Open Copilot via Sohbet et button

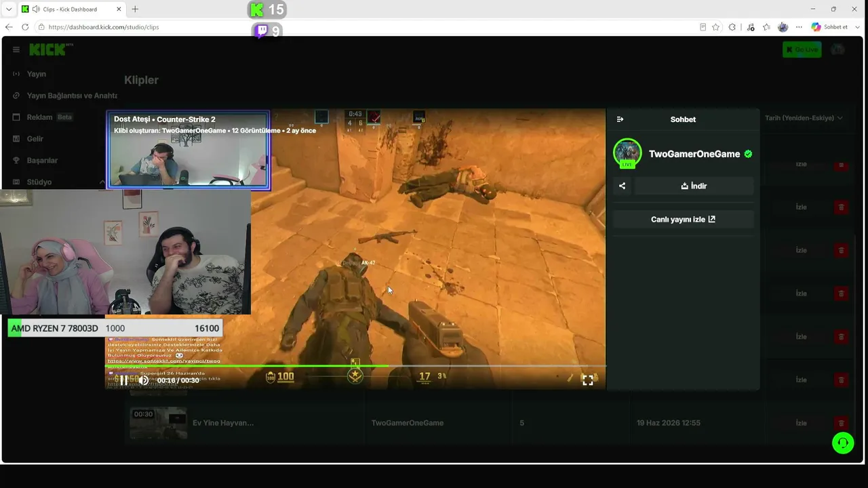829,27
